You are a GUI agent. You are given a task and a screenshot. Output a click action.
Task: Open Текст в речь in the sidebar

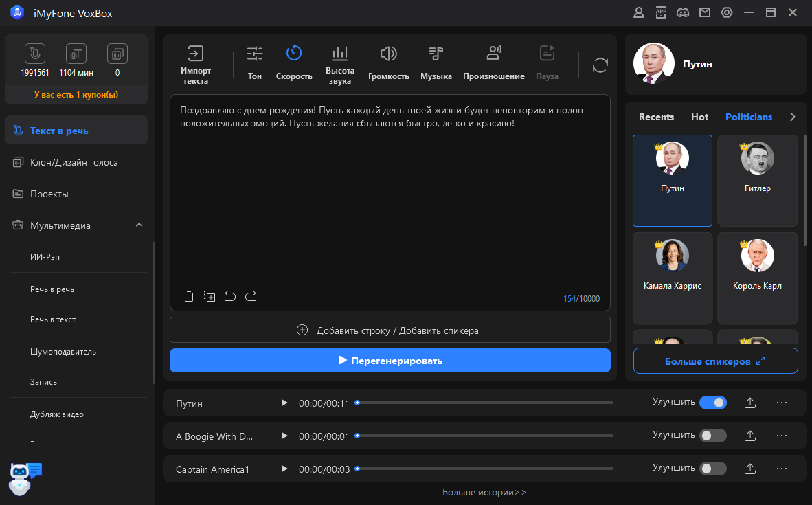tap(76, 130)
